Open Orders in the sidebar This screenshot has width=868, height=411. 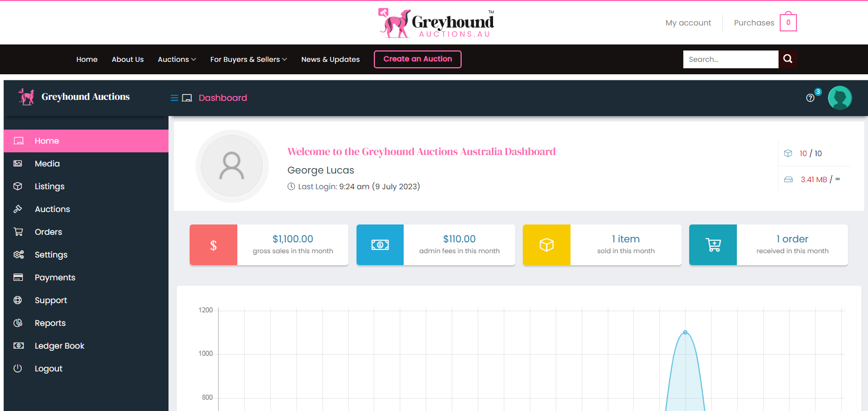pyautogui.click(x=86, y=232)
